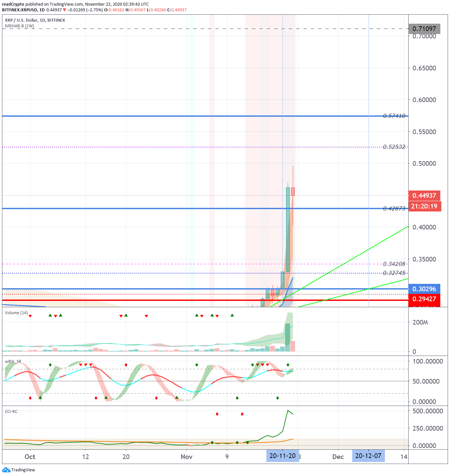The height and width of the screenshot is (476, 450).
Task: Click the TradingView text at bottom left
Action: (x=23, y=470)
